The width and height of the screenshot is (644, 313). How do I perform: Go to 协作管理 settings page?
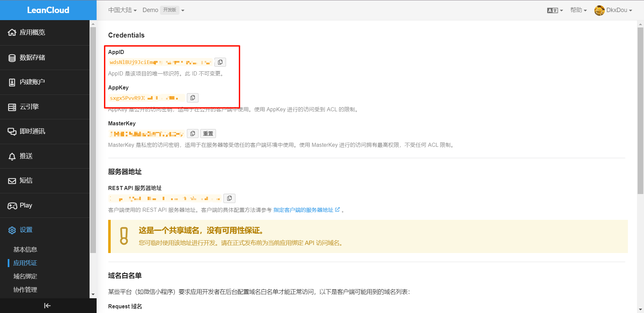pyautogui.click(x=25, y=290)
